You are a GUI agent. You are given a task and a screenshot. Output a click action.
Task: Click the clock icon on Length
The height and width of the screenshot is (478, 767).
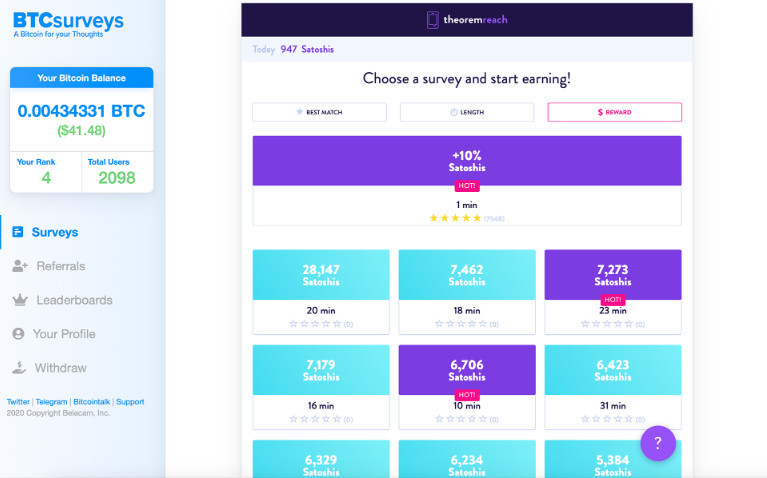click(x=453, y=112)
